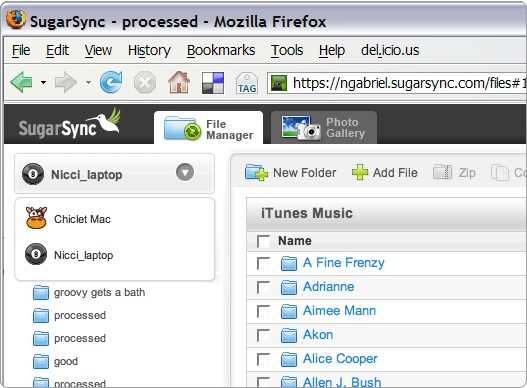
Task: Click the New Folder button label
Action: [305, 172]
